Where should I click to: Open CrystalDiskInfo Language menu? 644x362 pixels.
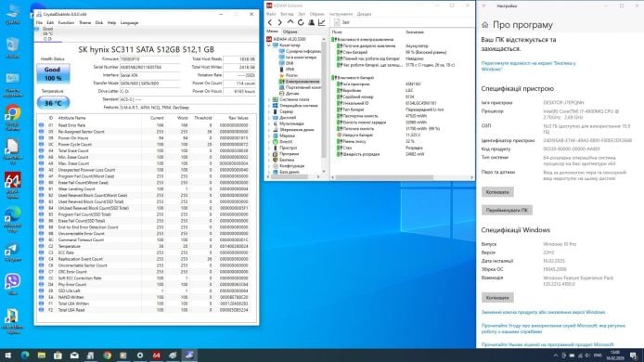coord(129,23)
